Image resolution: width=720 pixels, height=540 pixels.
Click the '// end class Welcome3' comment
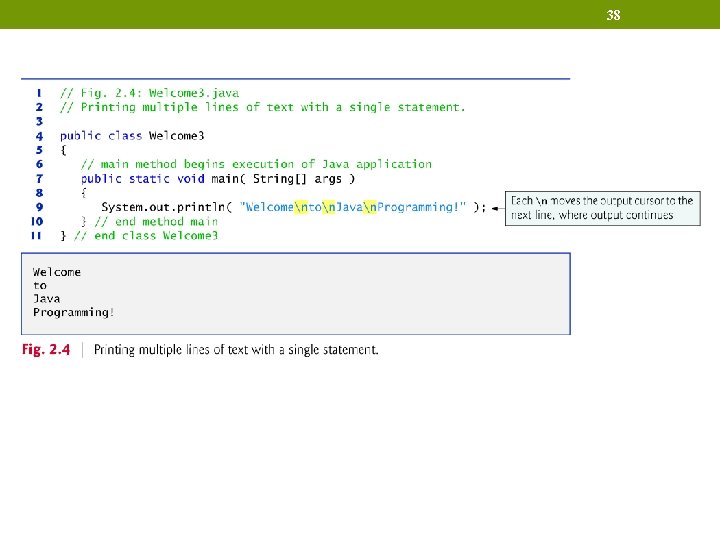(x=146, y=236)
